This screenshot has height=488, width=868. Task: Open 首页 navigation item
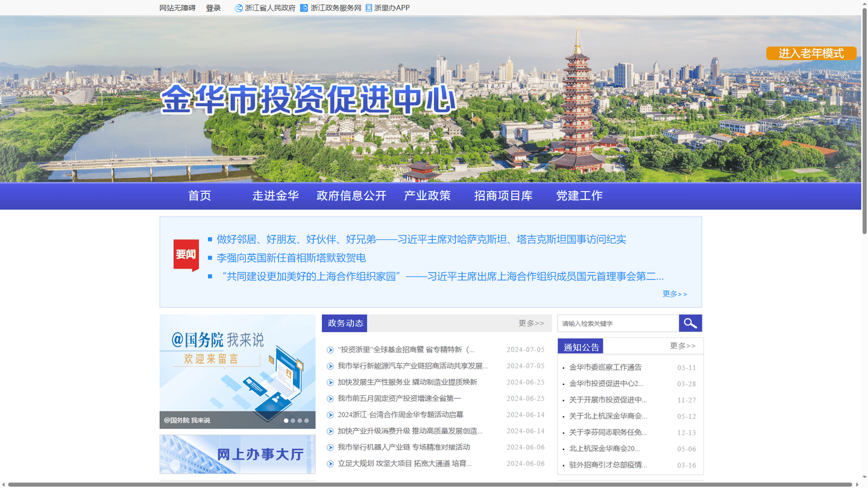click(x=200, y=196)
